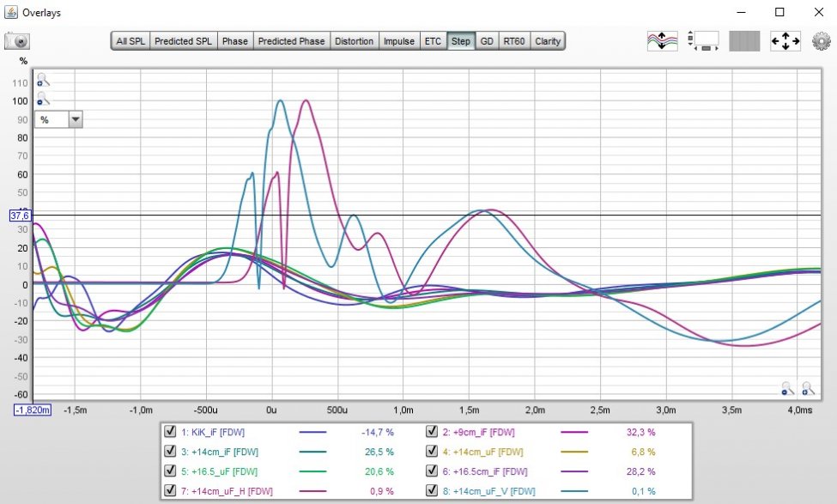Click the 37,6 cursor value box
This screenshot has height=504, width=837.
tap(21, 216)
